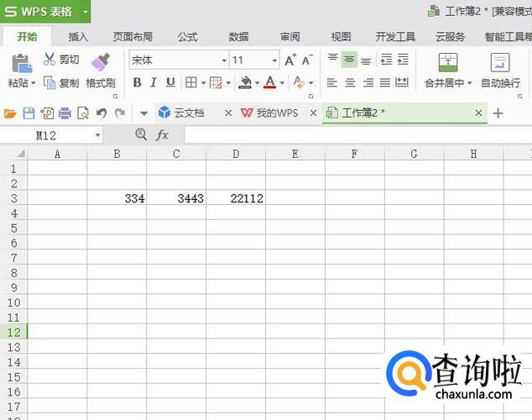The height and width of the screenshot is (420, 532).
Task: Open the font size 11 dropdown
Action: tap(274, 60)
